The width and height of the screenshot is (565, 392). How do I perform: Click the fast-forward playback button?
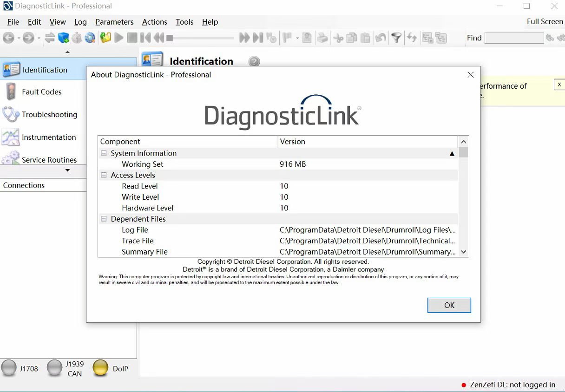[x=244, y=38]
